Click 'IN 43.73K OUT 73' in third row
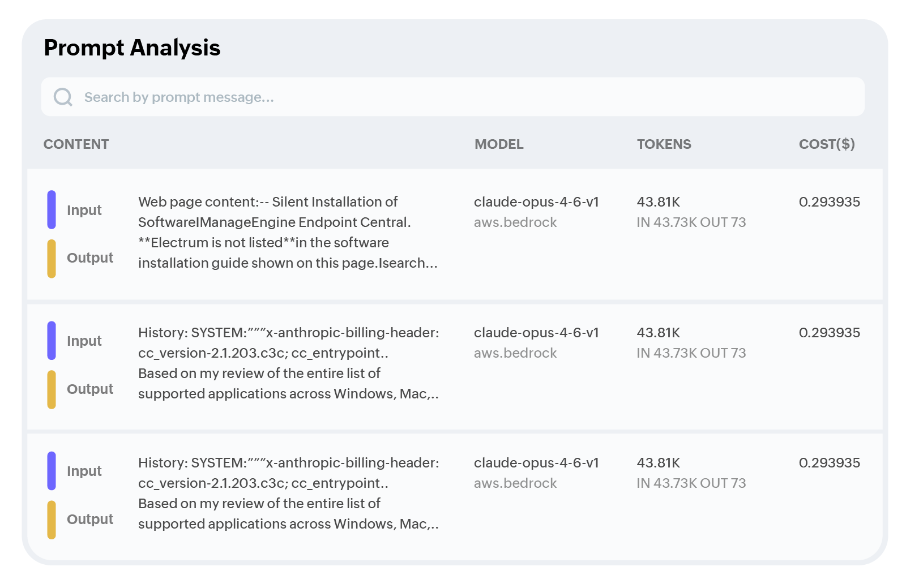Screen dimensions: 906x588 tap(691, 483)
